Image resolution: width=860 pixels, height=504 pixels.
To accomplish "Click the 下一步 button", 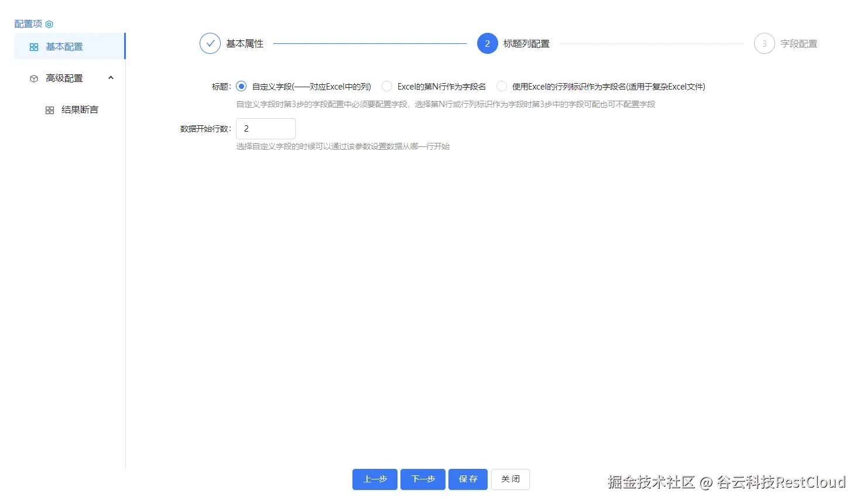I will tap(423, 479).
